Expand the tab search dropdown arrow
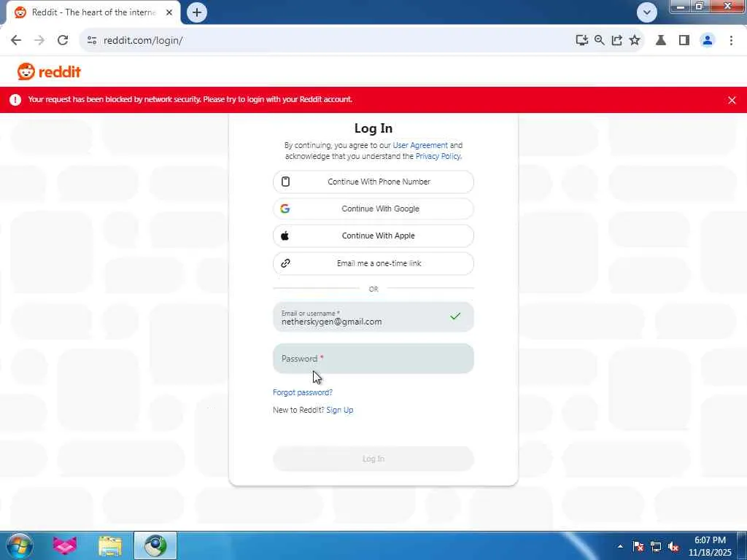The width and height of the screenshot is (747, 560). [x=646, y=12]
